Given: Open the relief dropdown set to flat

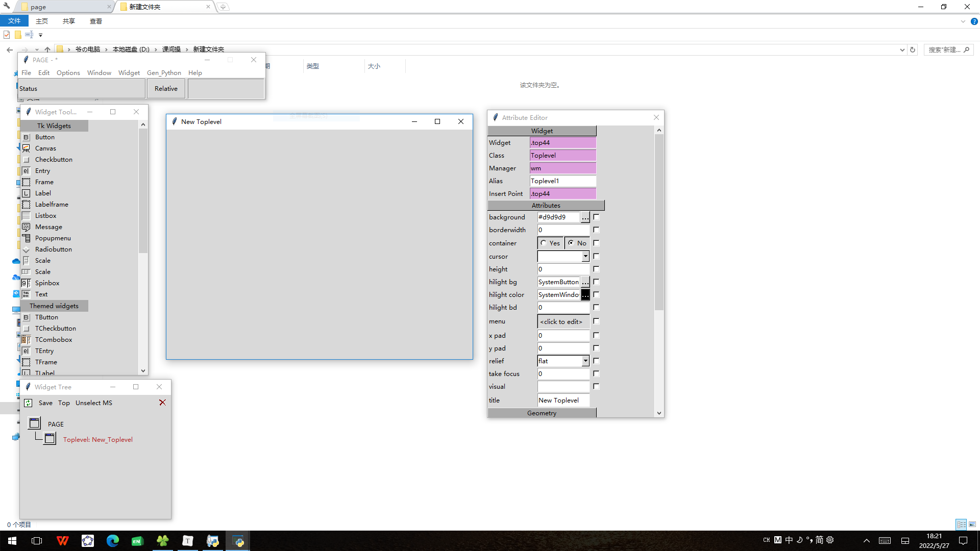Looking at the screenshot, I should (x=585, y=361).
